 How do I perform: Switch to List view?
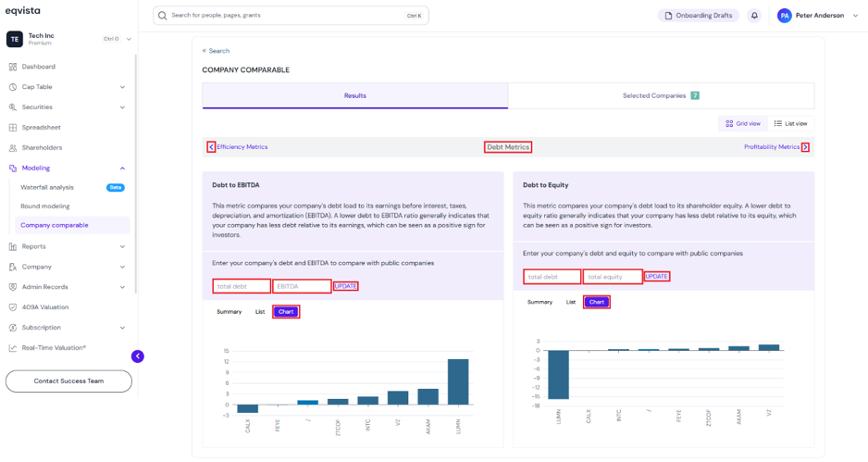pyautogui.click(x=790, y=123)
